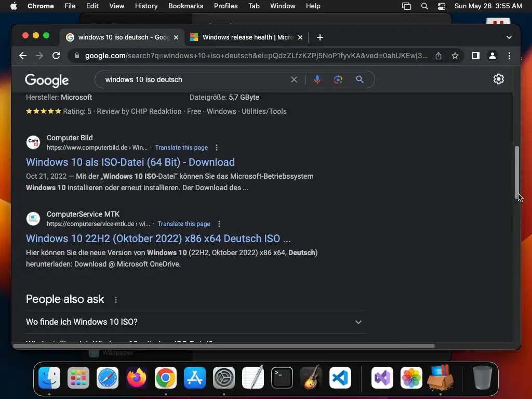Open the Trash in the Dock

click(482, 378)
